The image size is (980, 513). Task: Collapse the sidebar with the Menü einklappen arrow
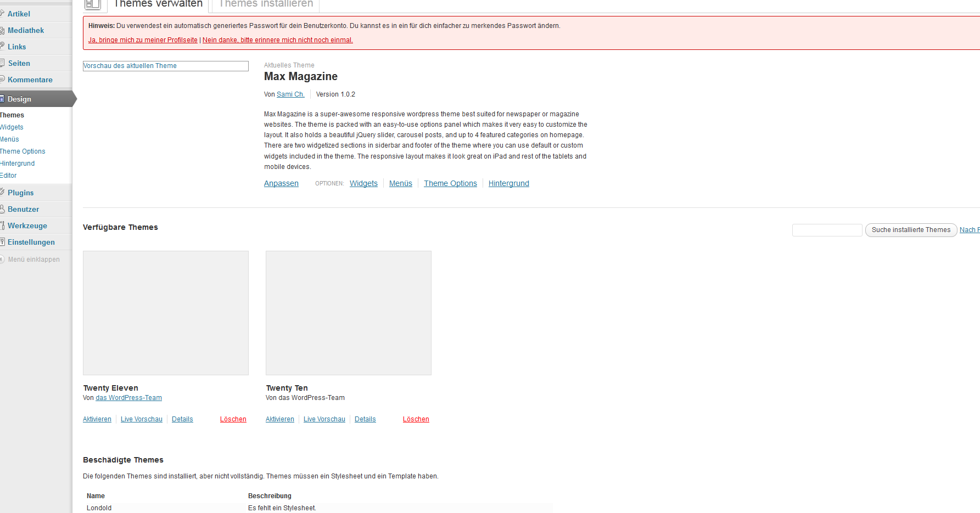[x=2, y=260]
